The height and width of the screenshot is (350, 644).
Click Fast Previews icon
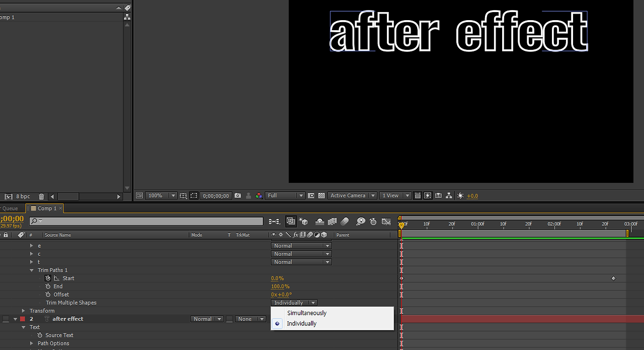pos(428,195)
